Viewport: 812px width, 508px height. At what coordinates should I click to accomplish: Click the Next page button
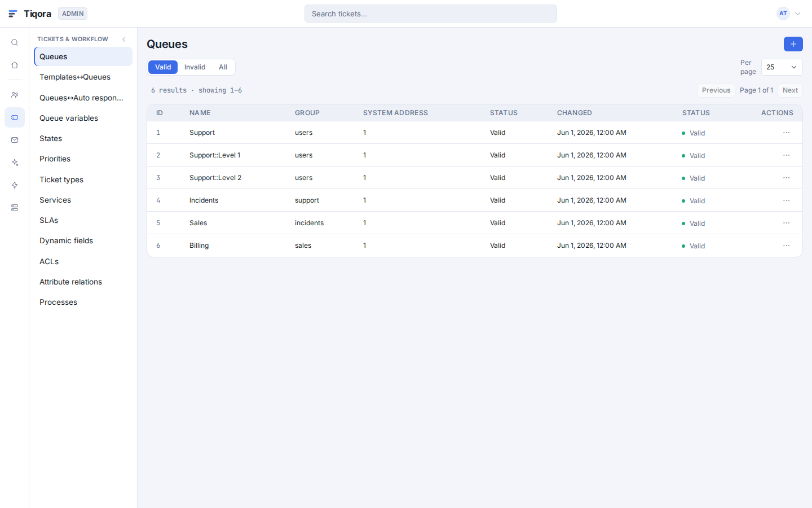tap(790, 90)
